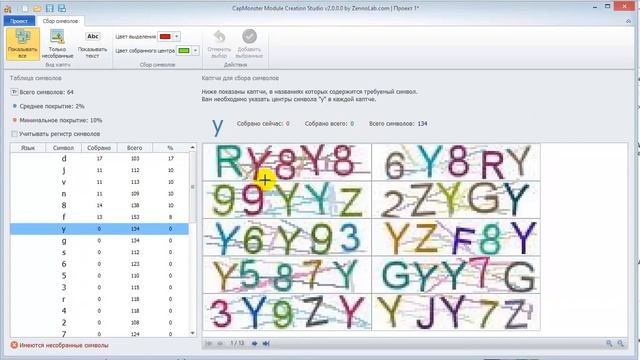This screenshot has height=360, width=640.
Task: Select the symbol row '3'
Action: (x=99, y=287)
